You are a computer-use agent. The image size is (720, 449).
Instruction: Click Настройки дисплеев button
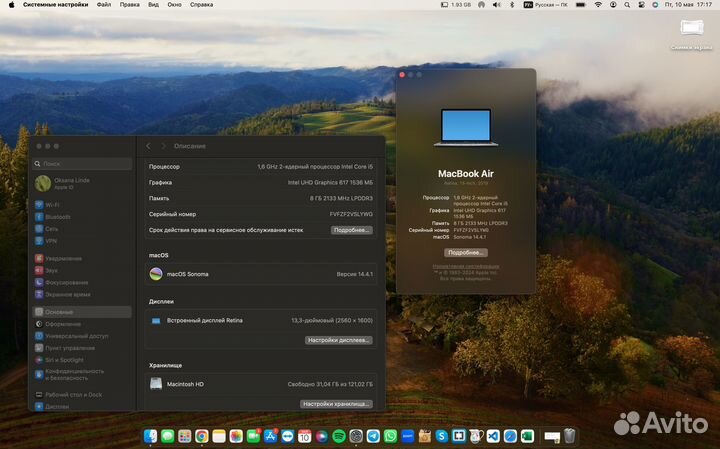[339, 340]
